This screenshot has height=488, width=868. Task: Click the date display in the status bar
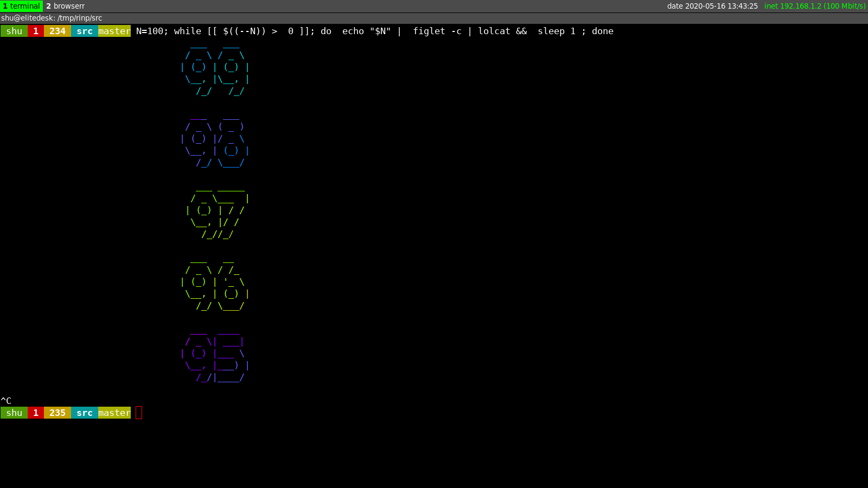713,6
